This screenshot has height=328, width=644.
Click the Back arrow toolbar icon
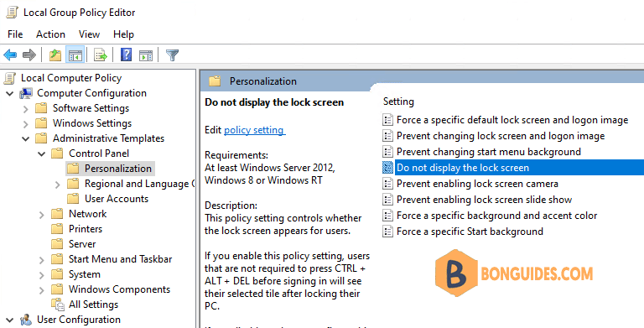click(x=10, y=55)
